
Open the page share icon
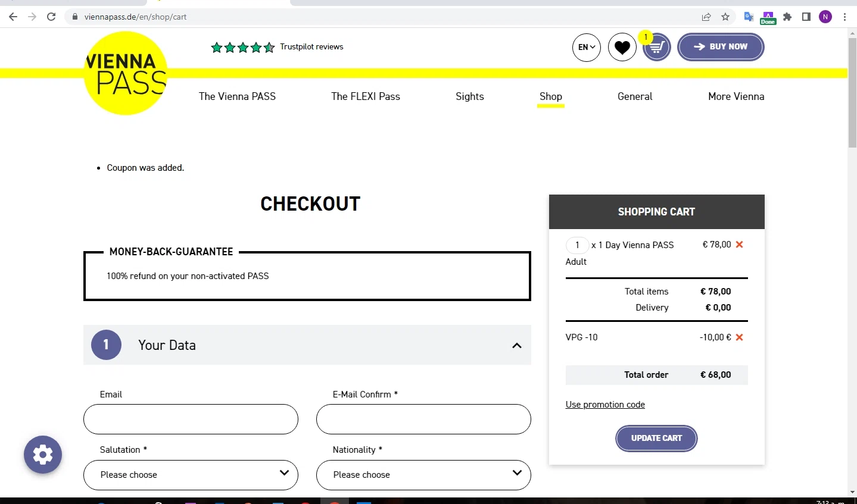[706, 17]
